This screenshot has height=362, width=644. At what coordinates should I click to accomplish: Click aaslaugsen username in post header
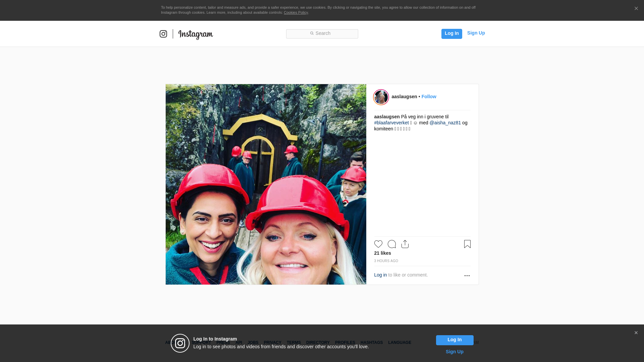[404, 97]
